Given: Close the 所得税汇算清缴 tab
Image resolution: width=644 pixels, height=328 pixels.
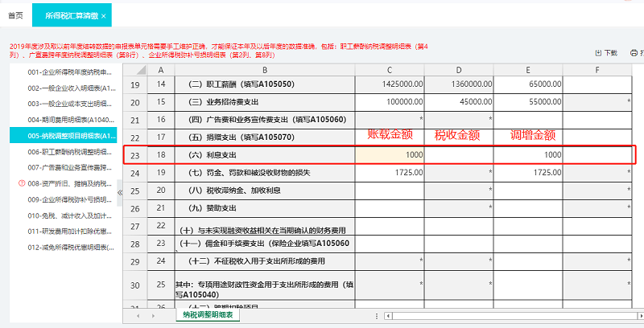Looking at the screenshot, I should click(x=104, y=16).
